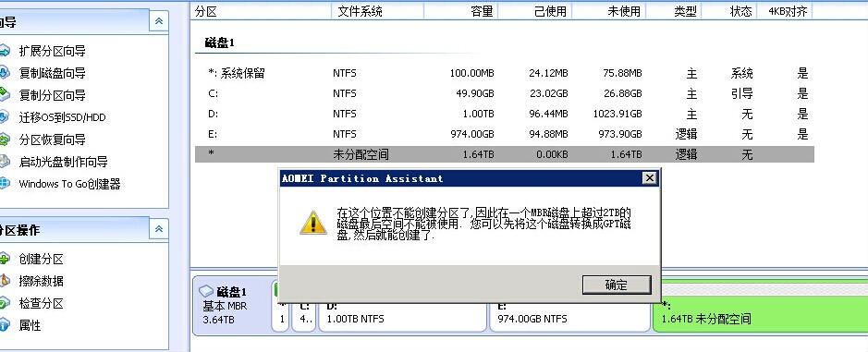This screenshot has width=868, height=352.
Task: Click the 磁盘1 group heading in list
Action: (x=220, y=42)
